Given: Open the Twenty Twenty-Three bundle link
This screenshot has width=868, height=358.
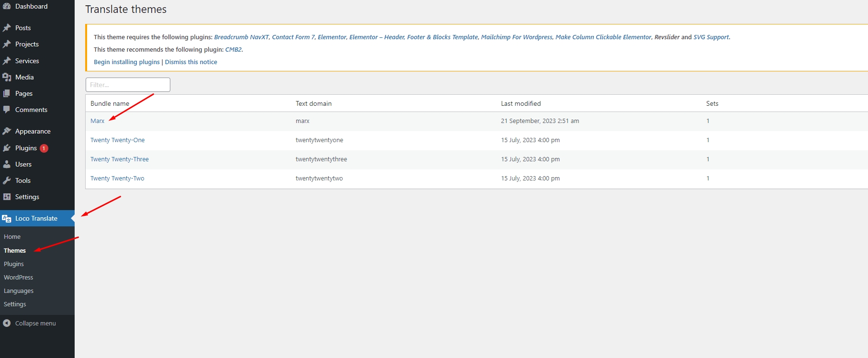Looking at the screenshot, I should coord(120,159).
